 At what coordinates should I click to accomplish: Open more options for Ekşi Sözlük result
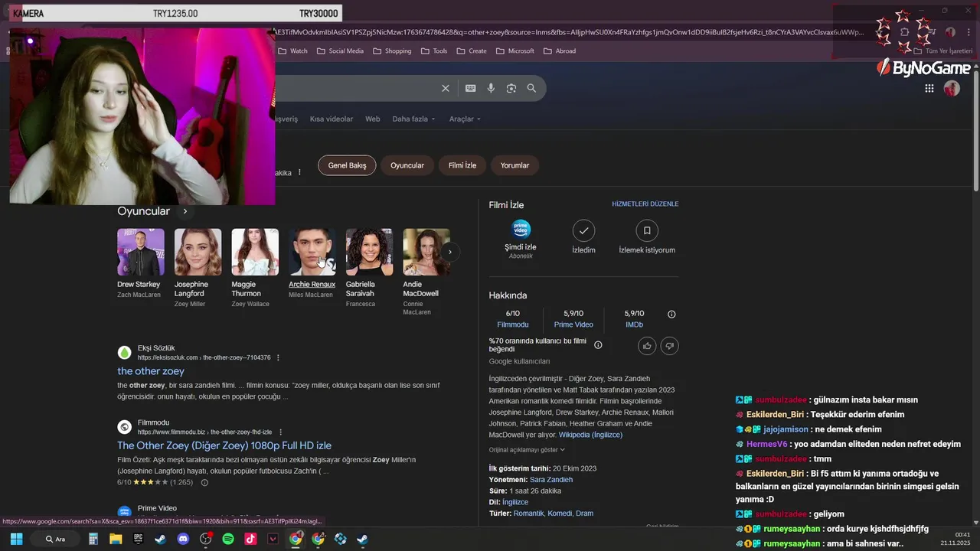(278, 357)
